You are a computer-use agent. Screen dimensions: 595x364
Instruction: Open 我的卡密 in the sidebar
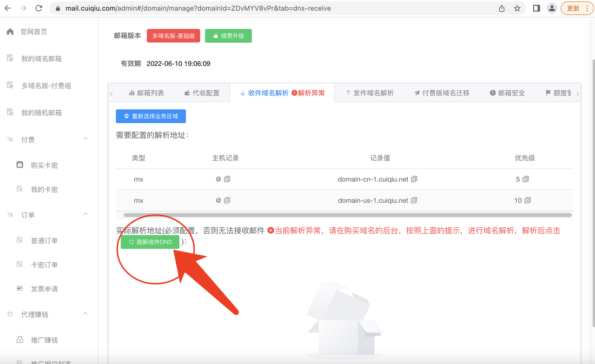point(44,189)
